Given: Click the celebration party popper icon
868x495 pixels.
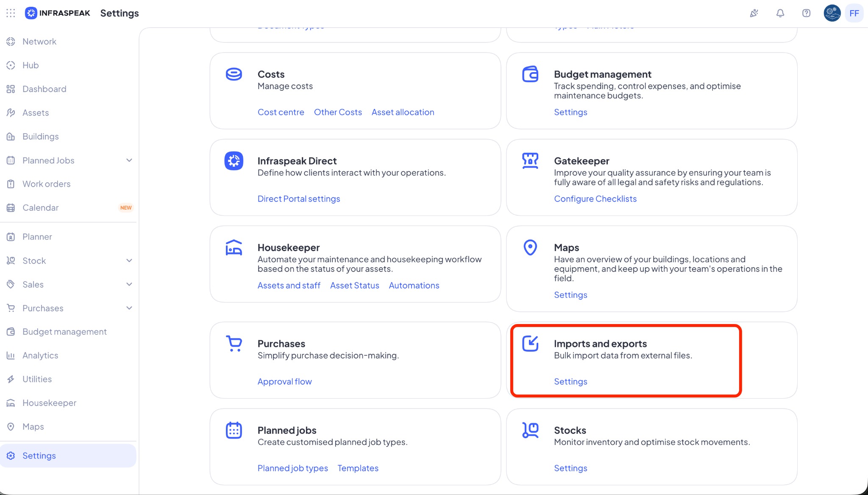Looking at the screenshot, I should click(x=754, y=13).
